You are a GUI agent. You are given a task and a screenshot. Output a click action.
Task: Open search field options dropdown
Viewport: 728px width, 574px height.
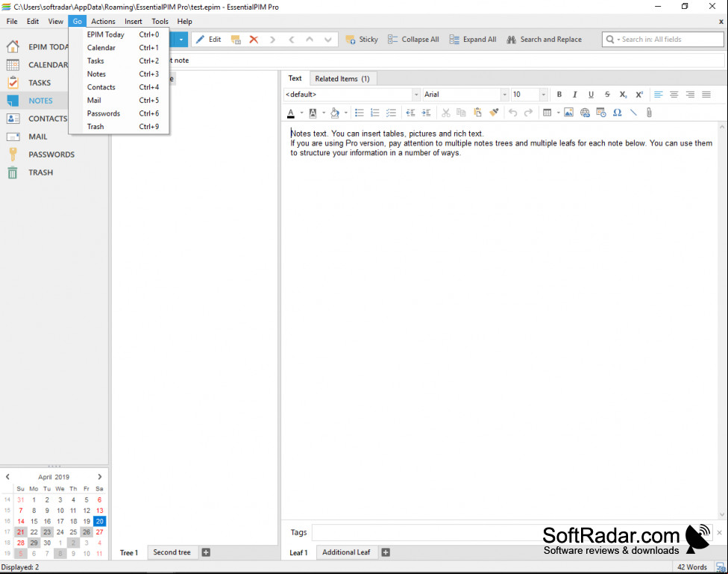(x=618, y=40)
